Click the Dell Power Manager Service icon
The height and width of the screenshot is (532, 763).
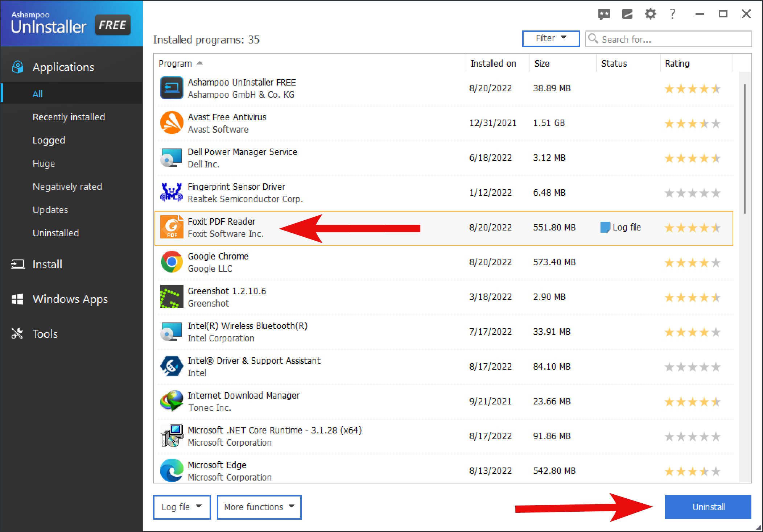coord(172,157)
